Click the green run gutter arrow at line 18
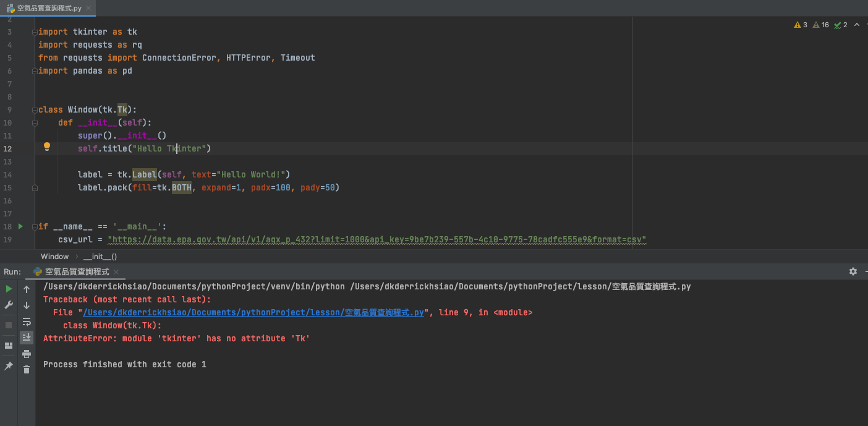The height and width of the screenshot is (426, 868). pos(20,226)
